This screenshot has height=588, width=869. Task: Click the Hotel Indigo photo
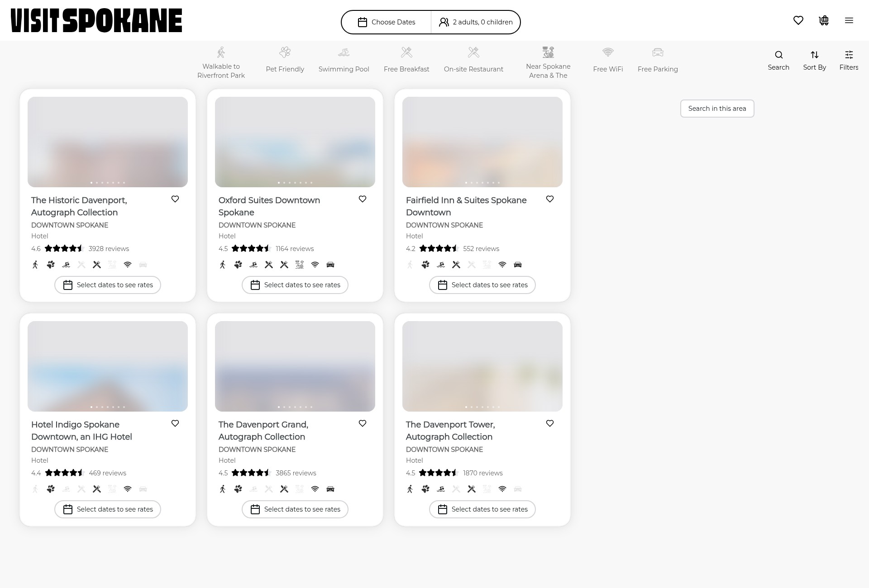coord(108,366)
